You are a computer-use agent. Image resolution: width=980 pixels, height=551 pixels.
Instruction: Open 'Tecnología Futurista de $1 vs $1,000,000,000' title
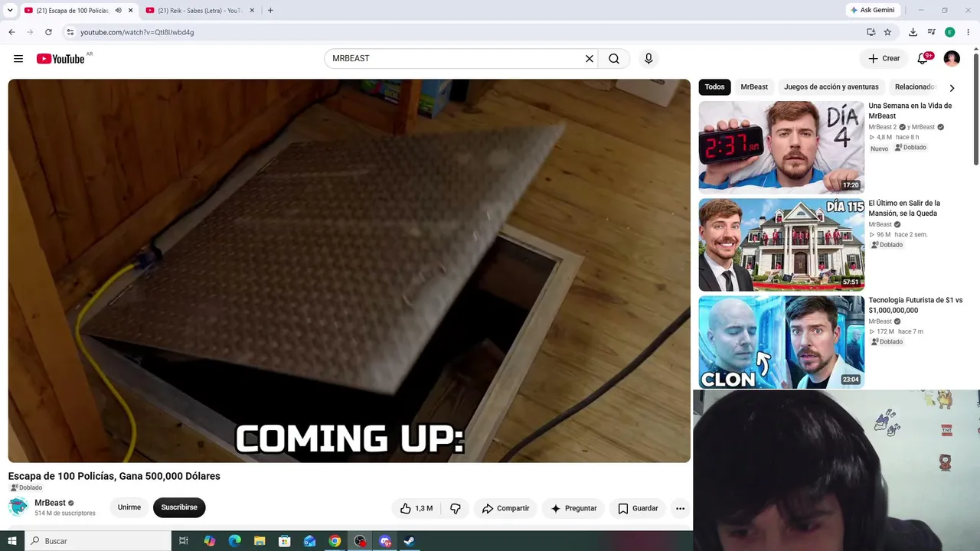(916, 305)
